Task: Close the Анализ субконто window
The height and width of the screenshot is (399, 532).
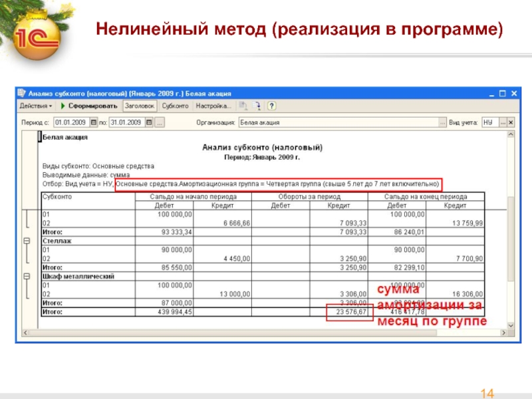Action: (x=514, y=93)
